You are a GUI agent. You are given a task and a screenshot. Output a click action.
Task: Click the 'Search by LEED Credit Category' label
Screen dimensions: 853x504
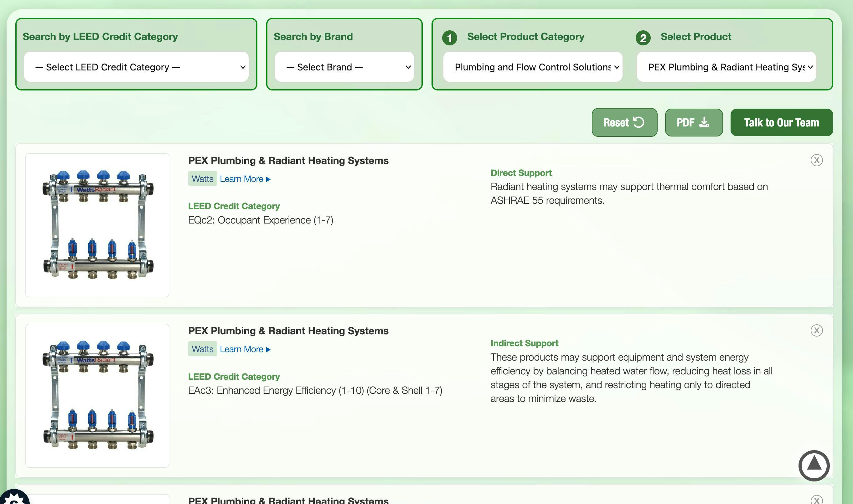(100, 37)
